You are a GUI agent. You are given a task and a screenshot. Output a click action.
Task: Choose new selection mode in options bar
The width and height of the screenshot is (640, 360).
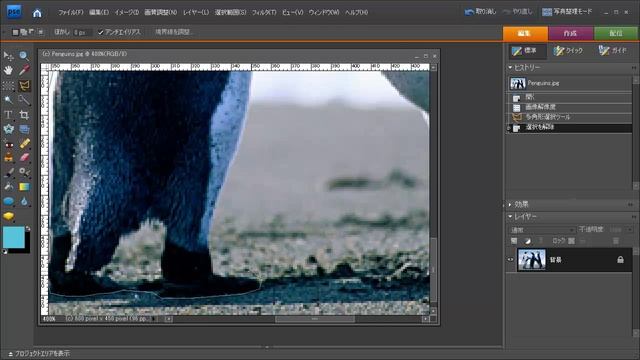[x=15, y=32]
